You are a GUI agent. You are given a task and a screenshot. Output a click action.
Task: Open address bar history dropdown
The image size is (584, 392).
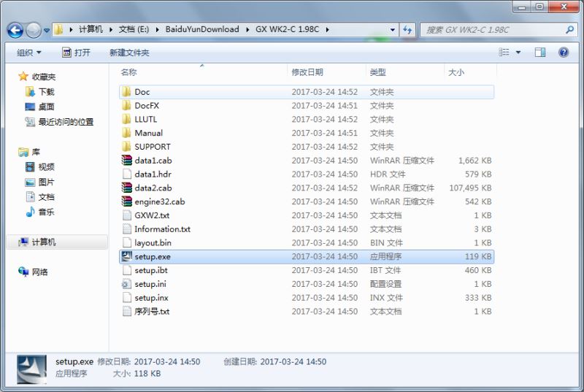click(x=393, y=30)
